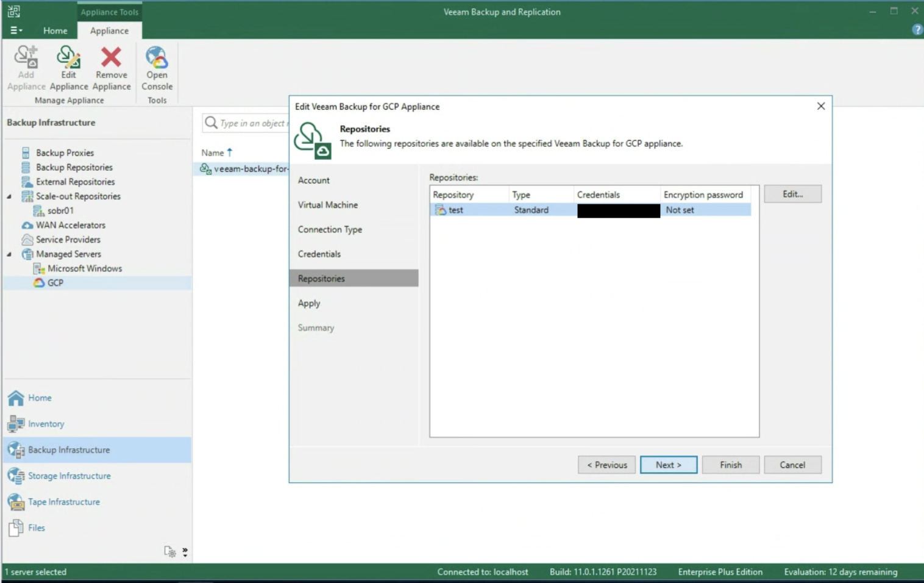The image size is (924, 583).
Task: Click the Not set encryption cell
Action: click(680, 210)
